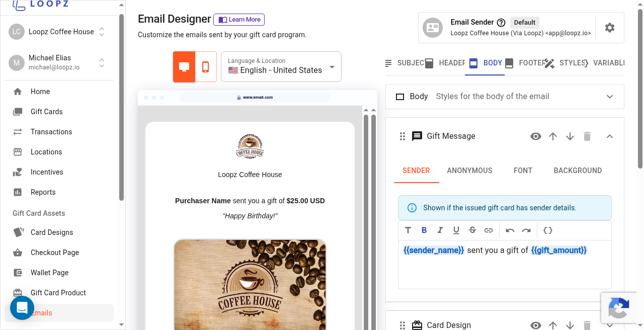Select the Body tab
Screen dimensions: 644x330
[485, 63]
